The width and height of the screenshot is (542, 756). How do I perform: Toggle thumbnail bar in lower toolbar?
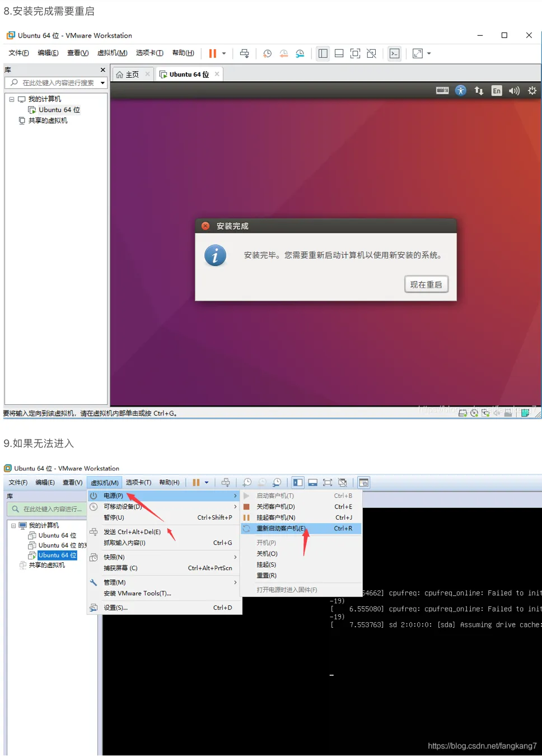(x=313, y=482)
